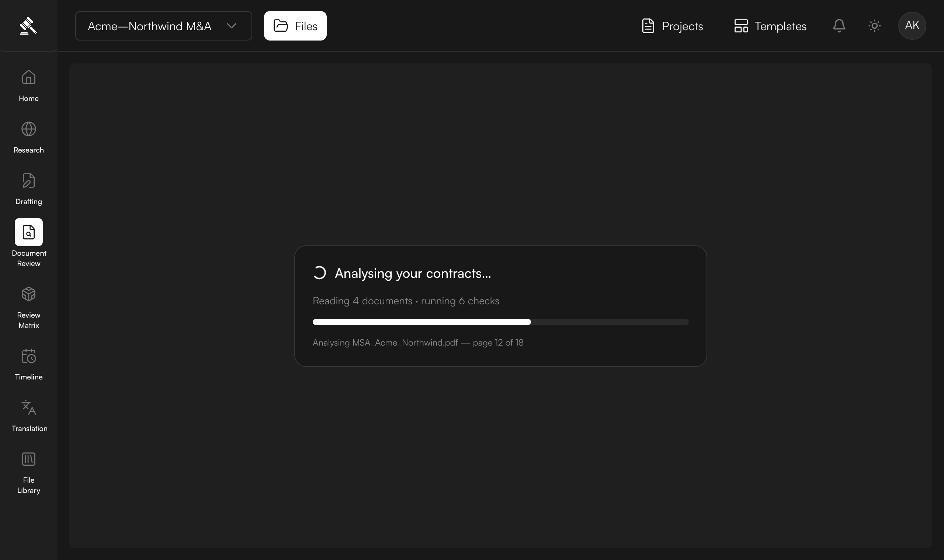Open the File Library icon
The image size is (944, 560).
[29, 459]
